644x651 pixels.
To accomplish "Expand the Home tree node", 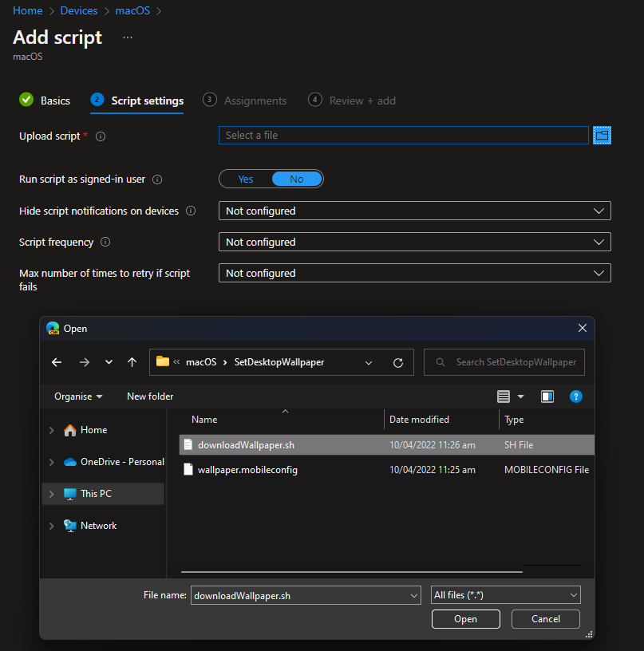I will tap(52, 430).
